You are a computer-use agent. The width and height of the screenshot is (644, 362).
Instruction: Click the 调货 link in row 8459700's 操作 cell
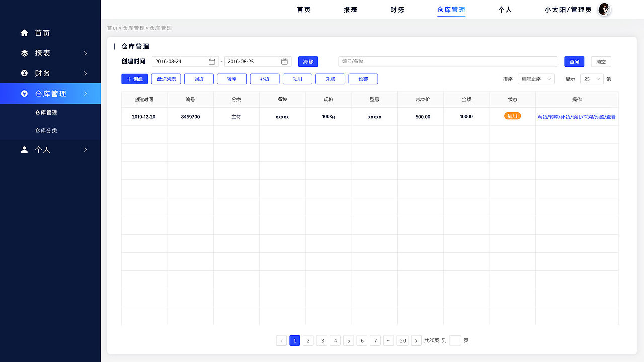[542, 117]
